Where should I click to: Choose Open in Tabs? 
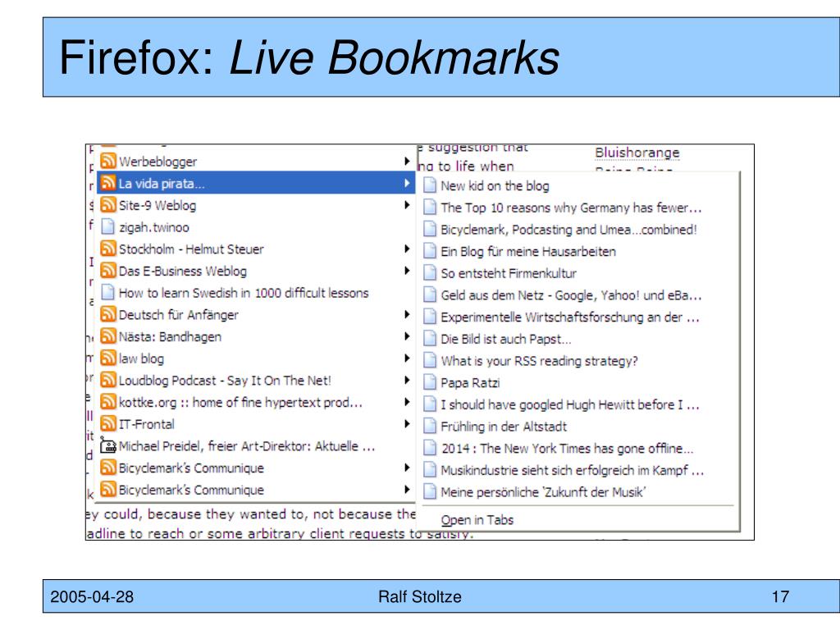(x=477, y=519)
